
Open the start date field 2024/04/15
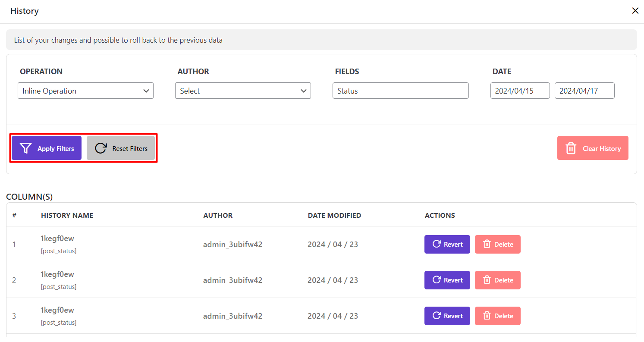(520, 91)
